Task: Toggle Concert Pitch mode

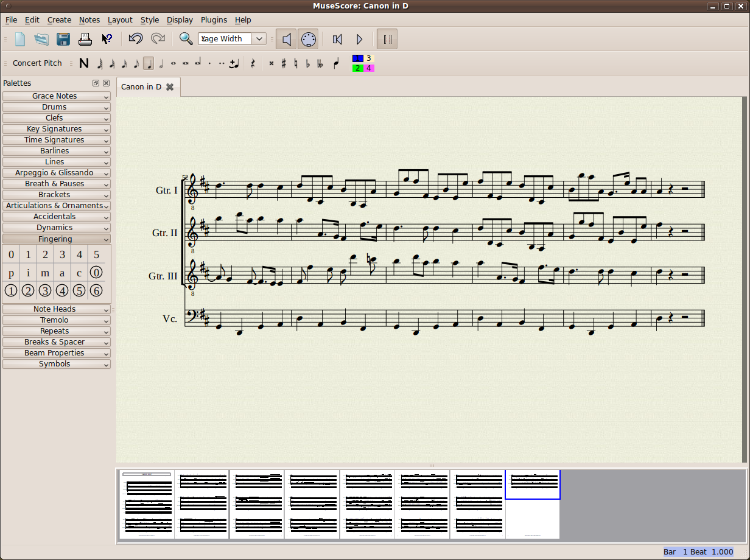Action: 37,63
